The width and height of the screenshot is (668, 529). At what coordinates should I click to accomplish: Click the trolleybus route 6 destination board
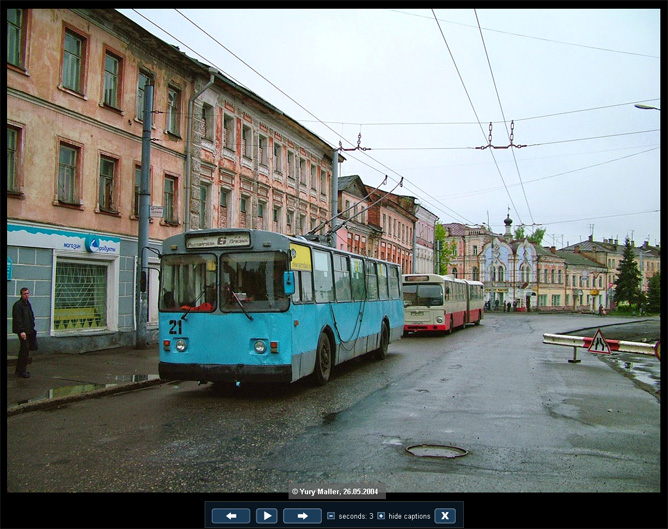click(218, 240)
